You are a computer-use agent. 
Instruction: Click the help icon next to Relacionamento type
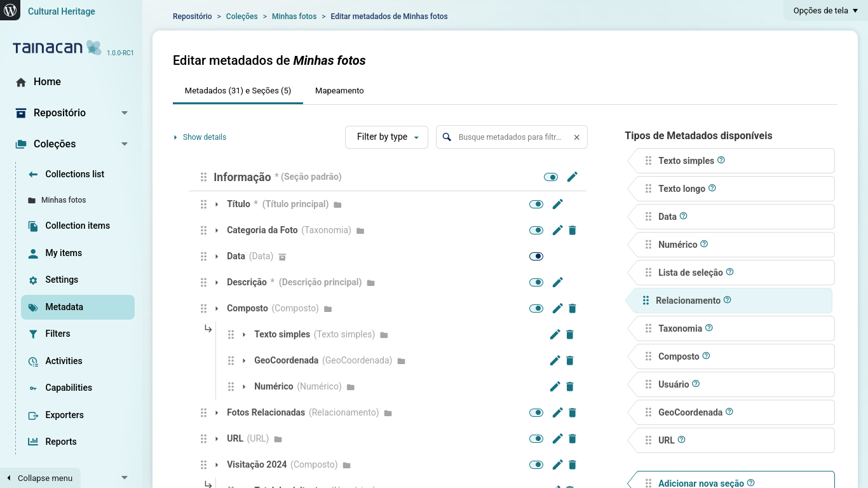[728, 299]
